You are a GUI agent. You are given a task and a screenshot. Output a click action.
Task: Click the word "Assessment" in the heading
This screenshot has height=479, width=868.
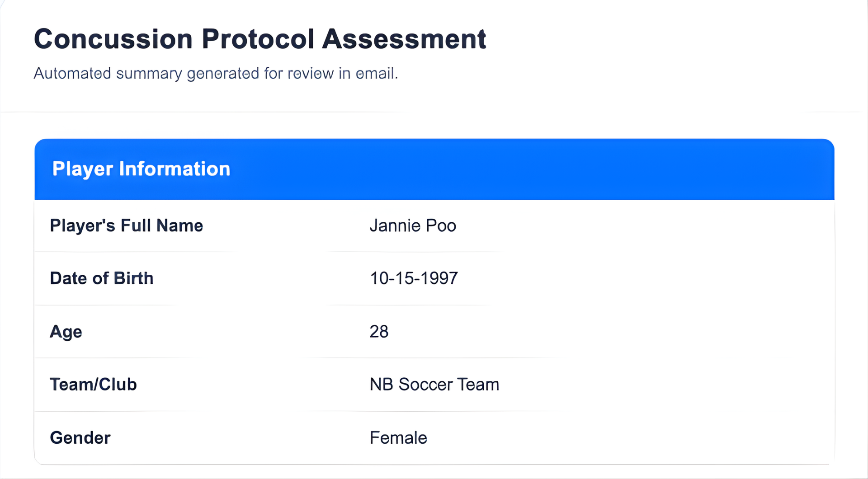click(x=404, y=39)
